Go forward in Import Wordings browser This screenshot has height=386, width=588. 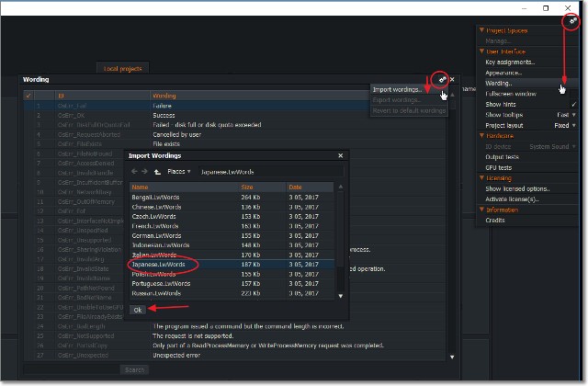click(x=145, y=171)
